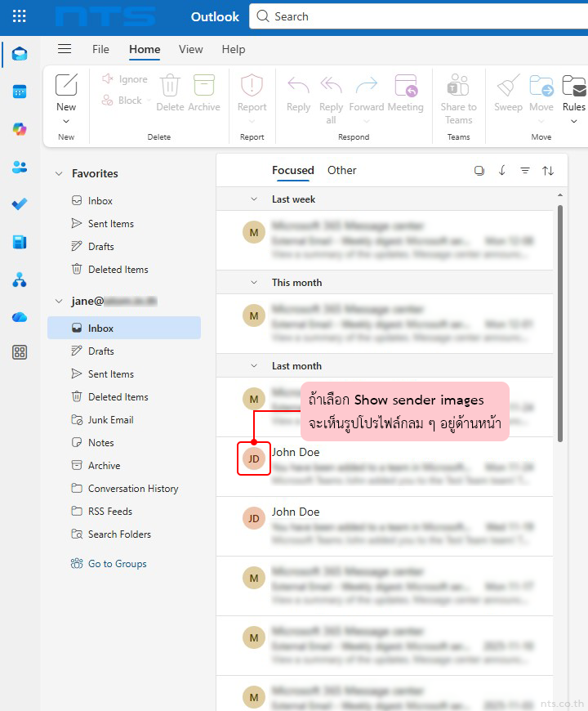Toggle the navigation pane hamburger
Viewport: 588px width, 711px height.
point(65,49)
